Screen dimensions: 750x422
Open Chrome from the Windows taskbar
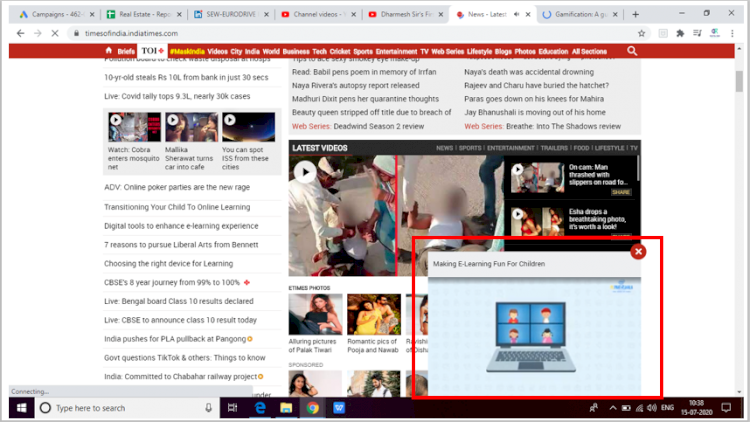(312, 408)
